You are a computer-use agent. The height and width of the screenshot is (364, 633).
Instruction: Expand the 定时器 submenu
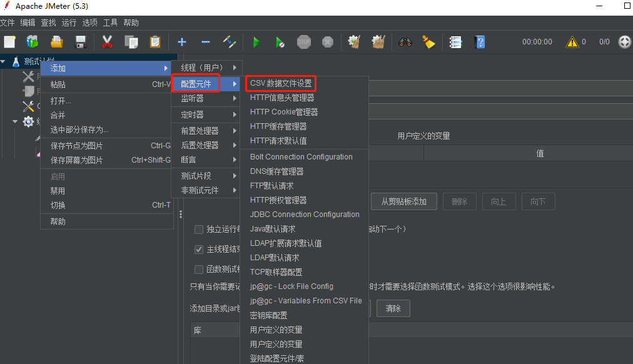tap(207, 114)
